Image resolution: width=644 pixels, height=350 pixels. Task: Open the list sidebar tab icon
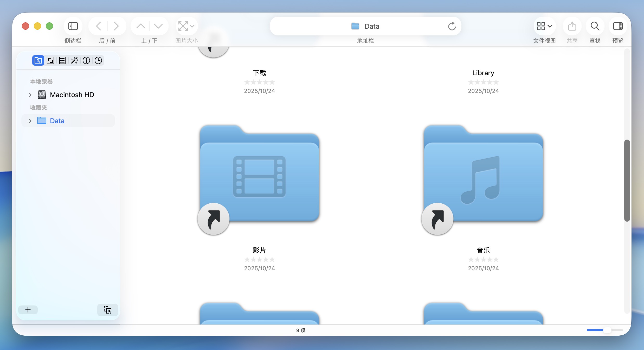(62, 60)
